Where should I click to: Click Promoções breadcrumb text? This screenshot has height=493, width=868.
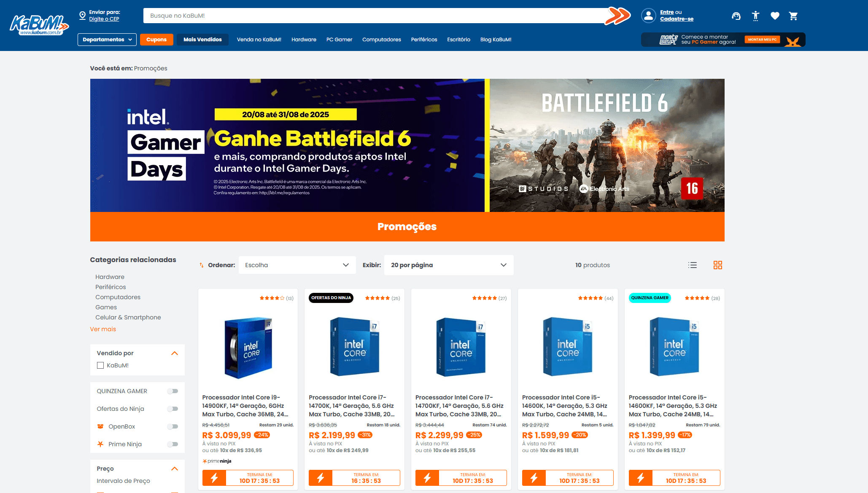click(151, 68)
